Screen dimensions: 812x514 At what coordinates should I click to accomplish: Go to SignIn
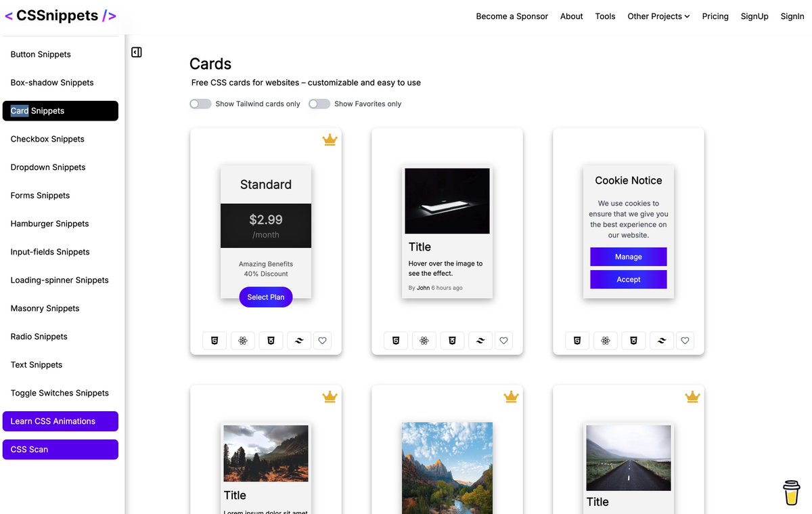[792, 16]
